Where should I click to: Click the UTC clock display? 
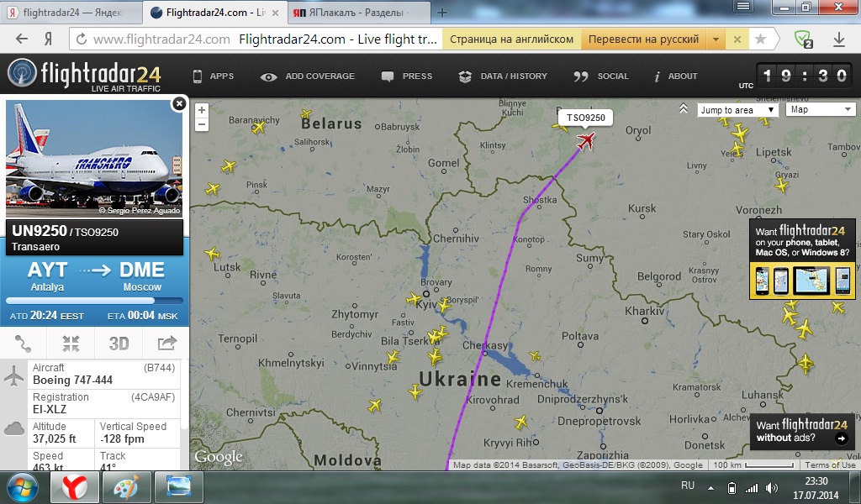click(x=805, y=76)
